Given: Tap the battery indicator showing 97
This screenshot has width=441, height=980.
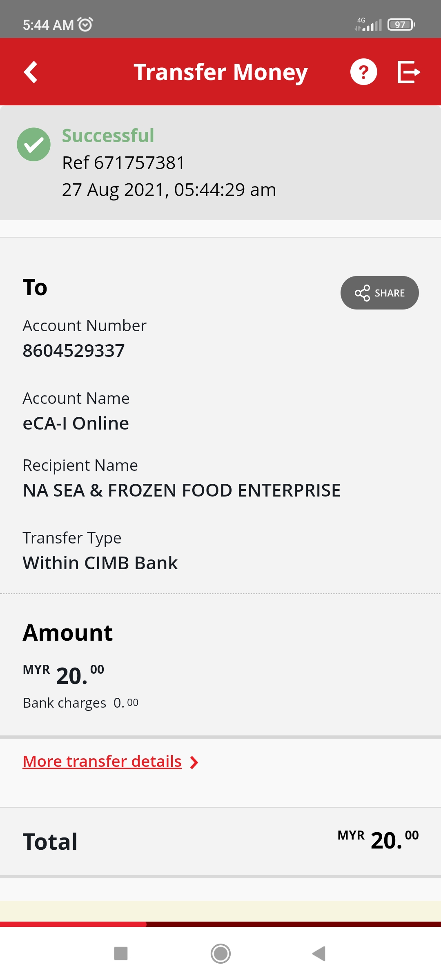Looking at the screenshot, I should tap(401, 24).
